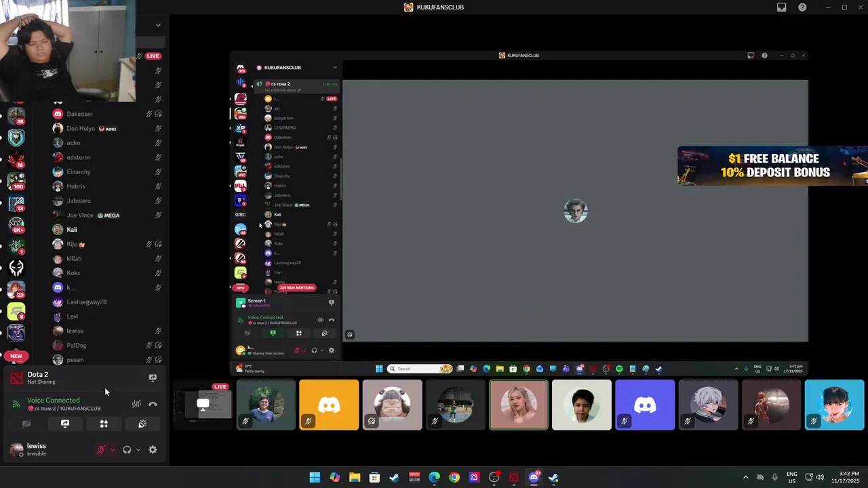Click the NEW mentions pill in server bar
The height and width of the screenshot is (488, 868).
(16, 356)
